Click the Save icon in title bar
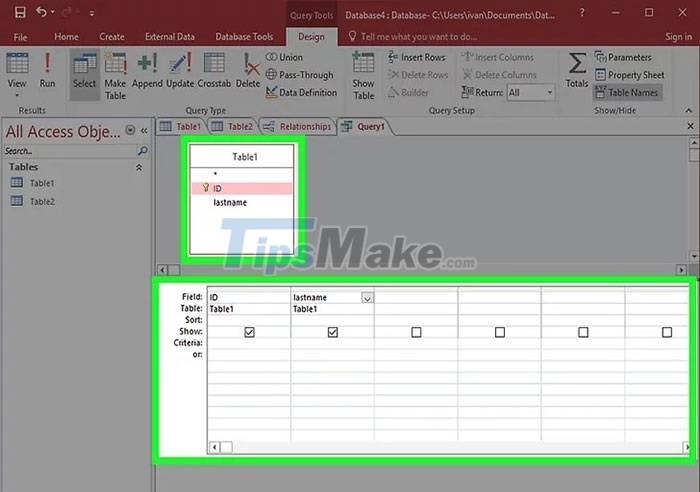 click(20, 12)
